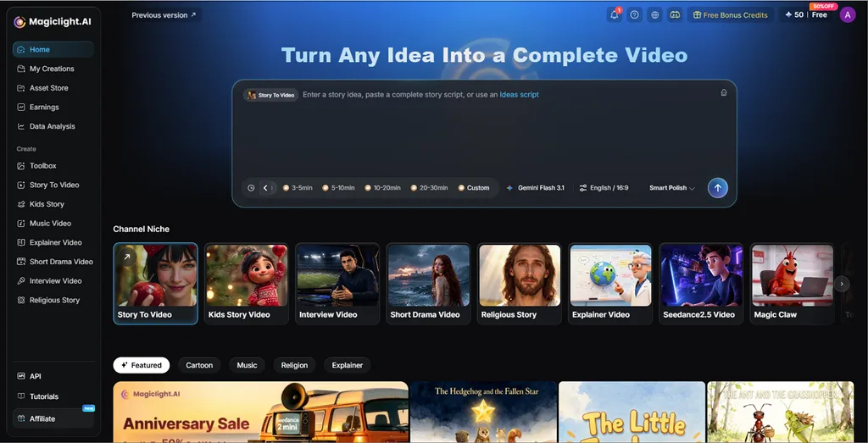Open Data Analysis in sidebar

(x=53, y=126)
